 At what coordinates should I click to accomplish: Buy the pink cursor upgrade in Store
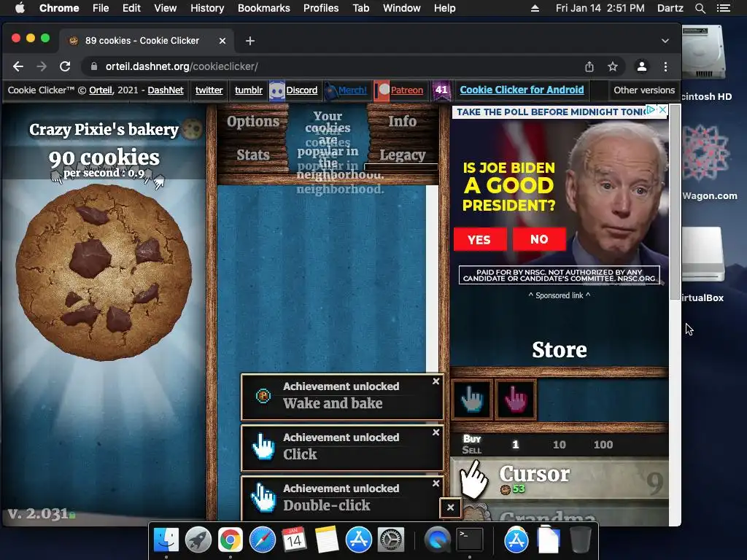tap(516, 399)
